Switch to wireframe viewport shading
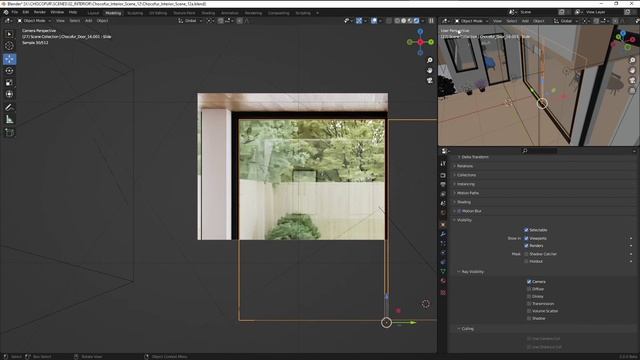This screenshot has height=360, width=640. 397,20
